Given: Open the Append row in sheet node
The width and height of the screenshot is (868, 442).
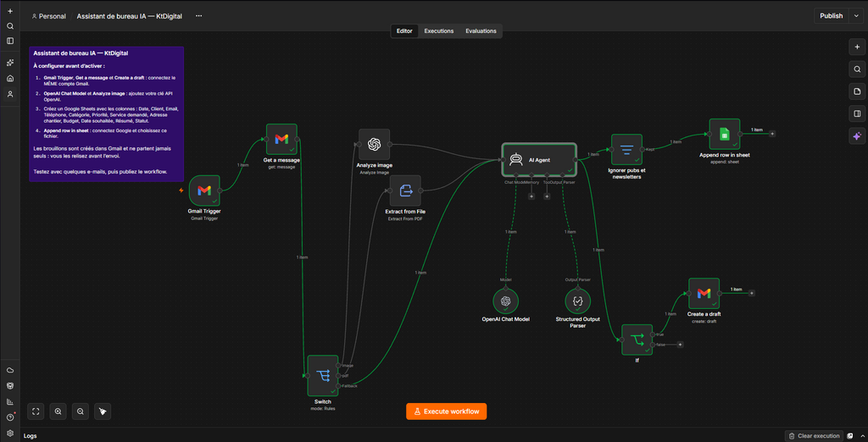Looking at the screenshot, I should [x=725, y=134].
